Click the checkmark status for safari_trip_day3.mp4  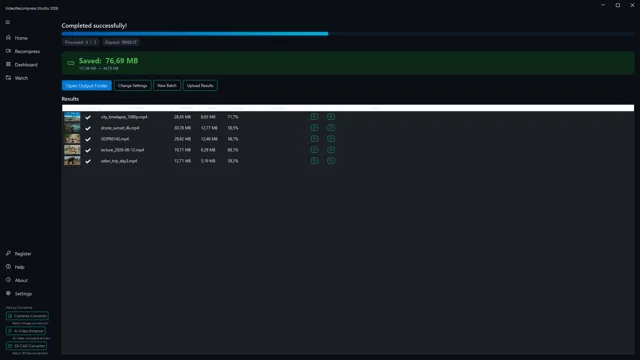click(x=88, y=161)
